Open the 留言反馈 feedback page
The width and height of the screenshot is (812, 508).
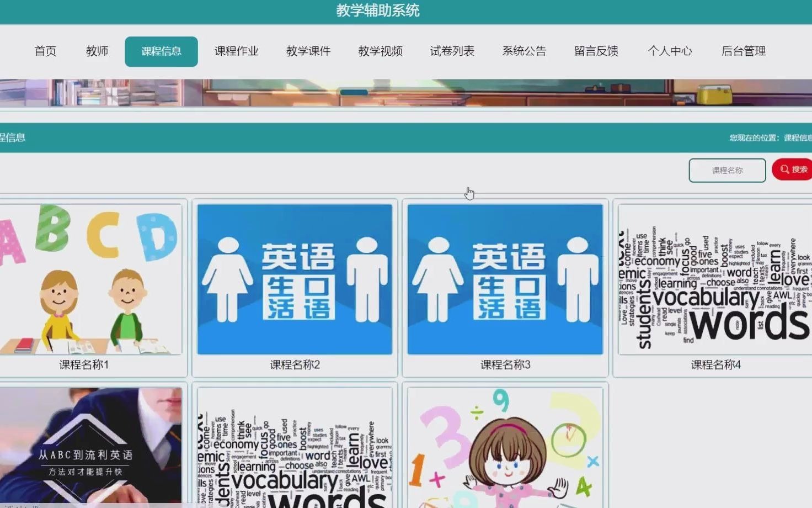click(x=596, y=51)
